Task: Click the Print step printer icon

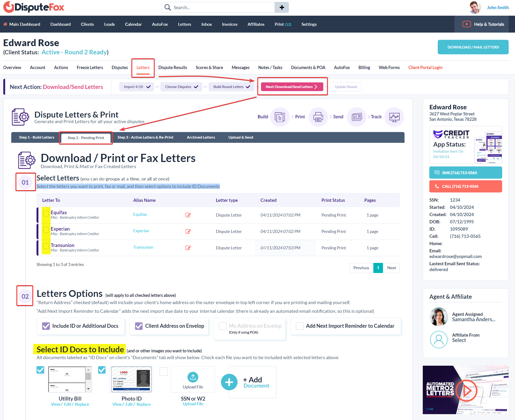Action: pyautogui.click(x=318, y=117)
